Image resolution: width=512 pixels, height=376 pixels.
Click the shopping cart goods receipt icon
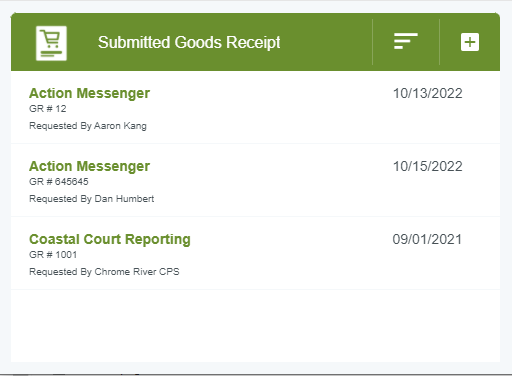[51, 43]
